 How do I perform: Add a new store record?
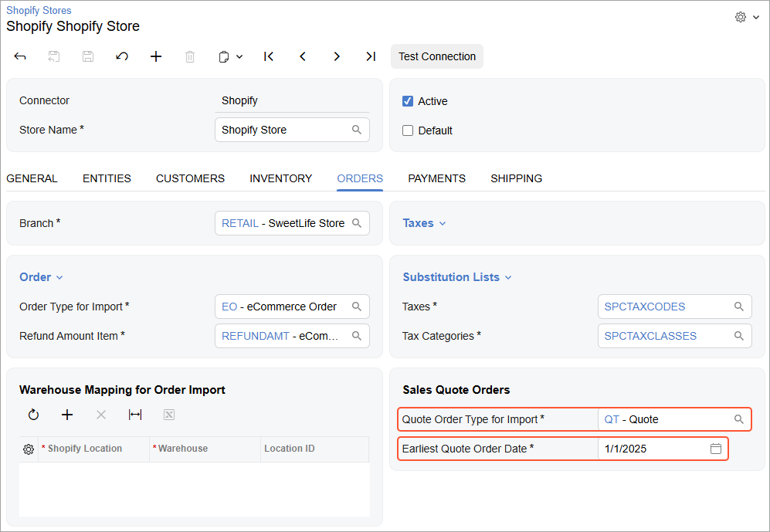pyautogui.click(x=156, y=56)
